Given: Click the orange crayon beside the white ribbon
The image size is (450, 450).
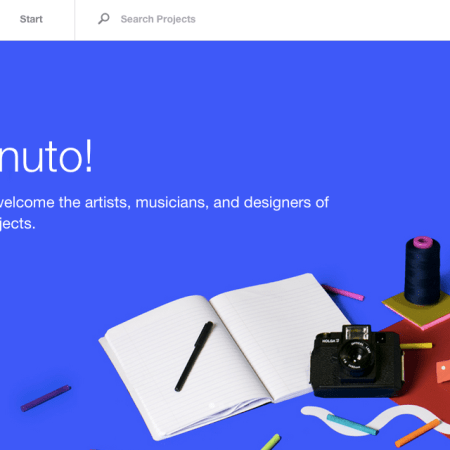Looking at the screenshot, I should (418, 433).
